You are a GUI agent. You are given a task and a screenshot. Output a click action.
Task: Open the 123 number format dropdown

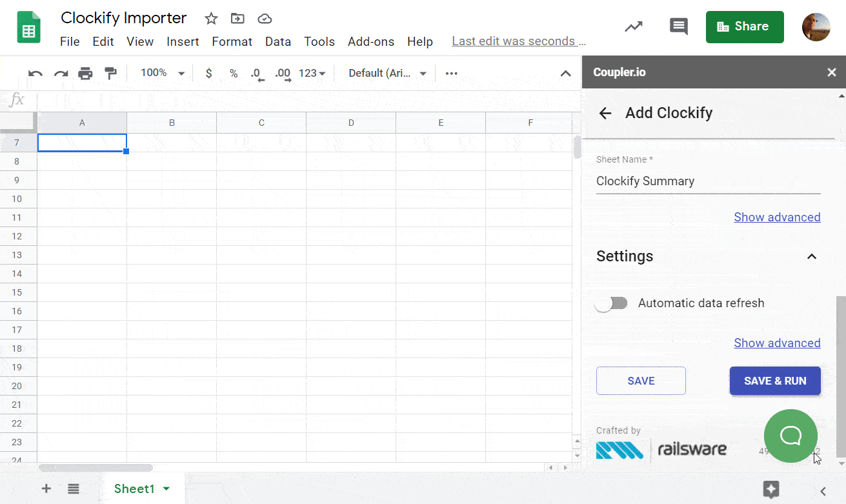(312, 73)
